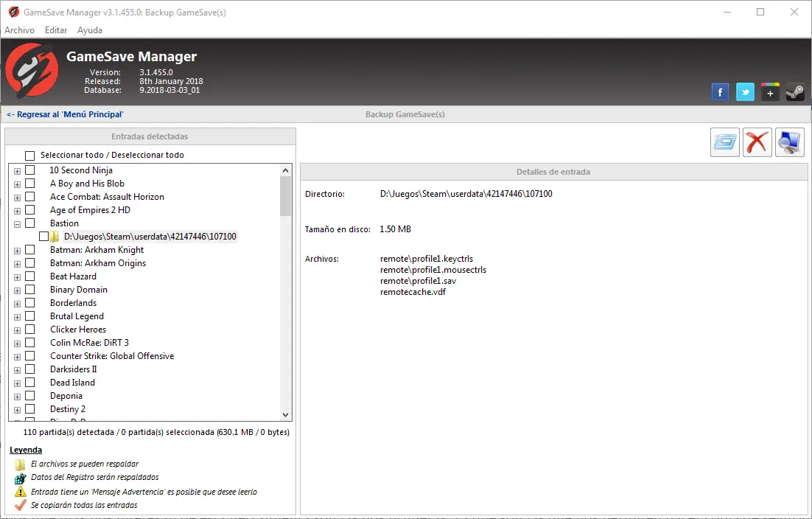Toggle Seleccionar todo / Deseleccionar todo checkbox
The height and width of the screenshot is (519, 812).
30,156
